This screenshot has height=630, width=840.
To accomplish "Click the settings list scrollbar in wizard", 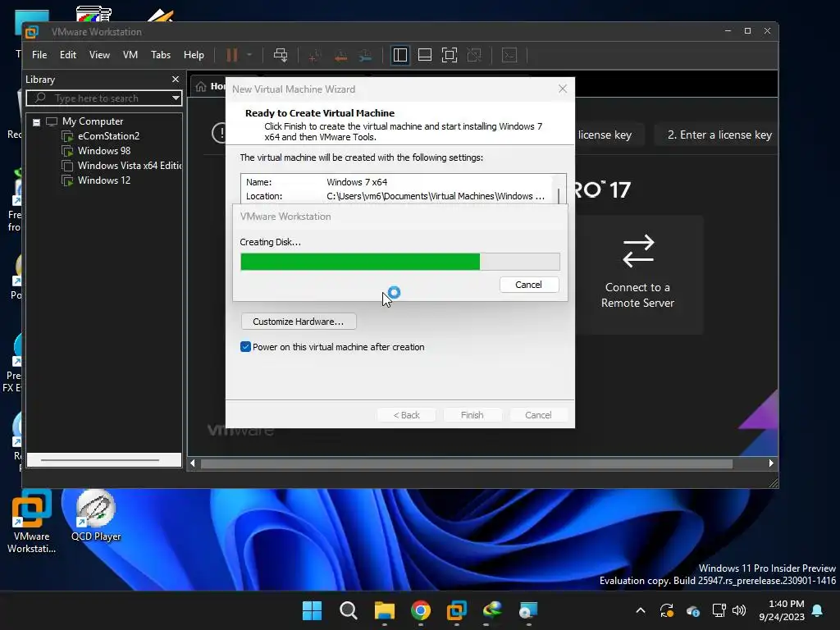I will [x=559, y=196].
